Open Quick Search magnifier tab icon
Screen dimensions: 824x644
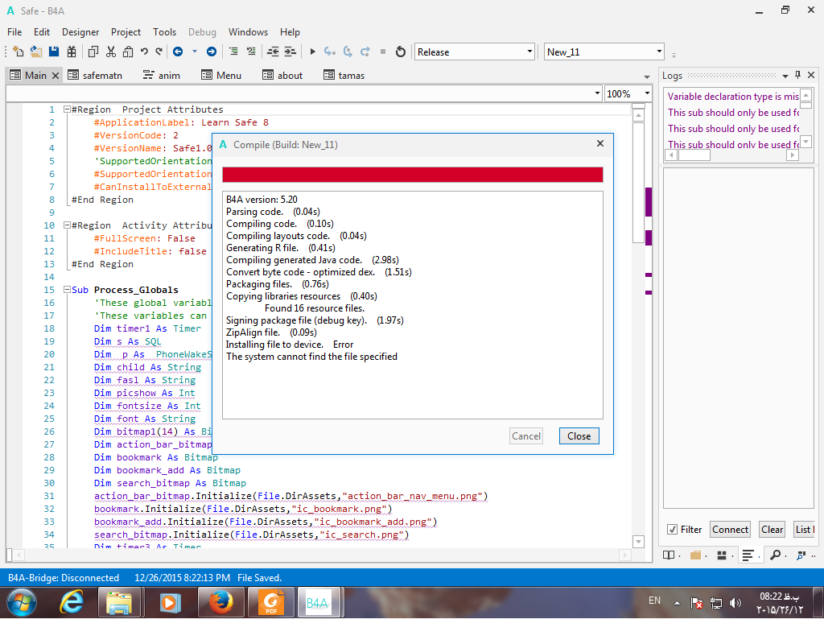(775, 555)
